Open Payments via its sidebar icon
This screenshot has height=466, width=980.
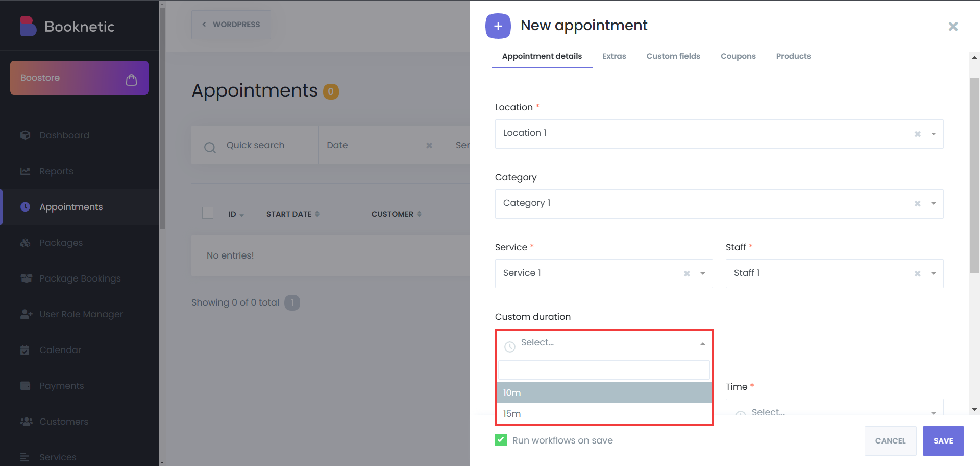click(x=26, y=386)
